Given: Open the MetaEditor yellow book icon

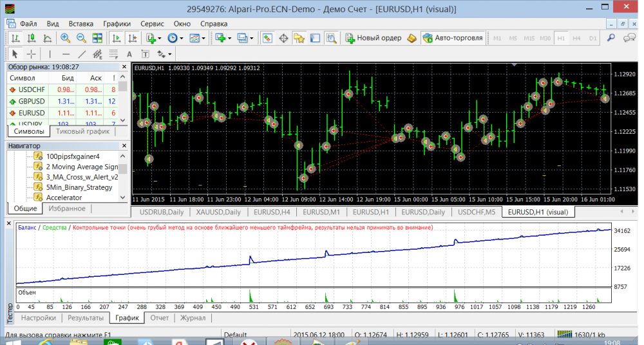Looking at the screenshot, I should click(x=412, y=38).
